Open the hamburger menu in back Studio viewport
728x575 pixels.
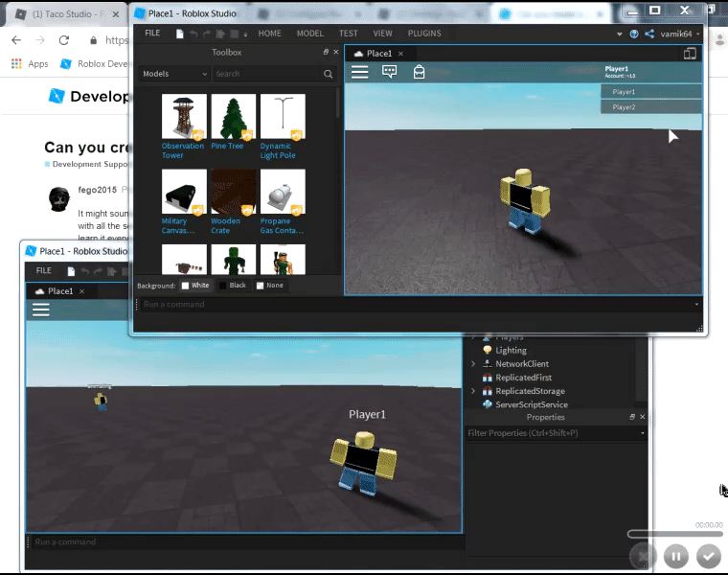(41, 310)
